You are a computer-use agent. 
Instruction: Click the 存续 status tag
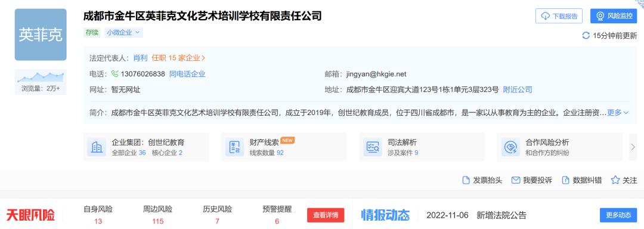tap(92, 32)
